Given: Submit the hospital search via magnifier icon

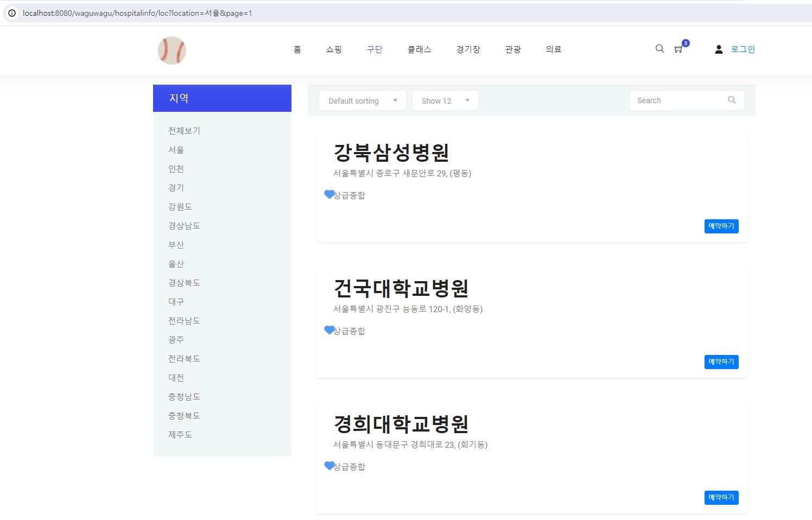Looking at the screenshot, I should [x=732, y=100].
